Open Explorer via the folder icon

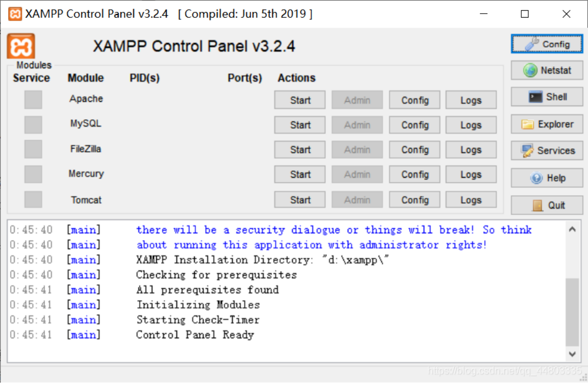coord(547,124)
